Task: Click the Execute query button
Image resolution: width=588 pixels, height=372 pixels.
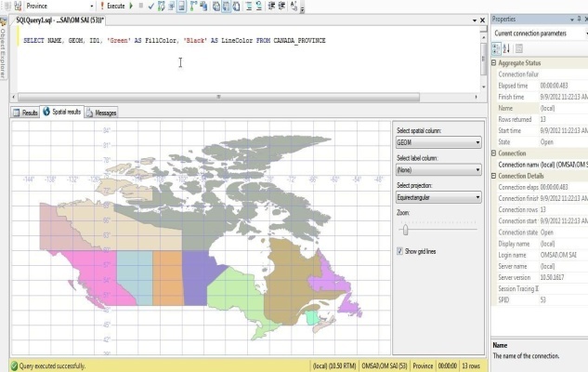Action: coord(112,6)
